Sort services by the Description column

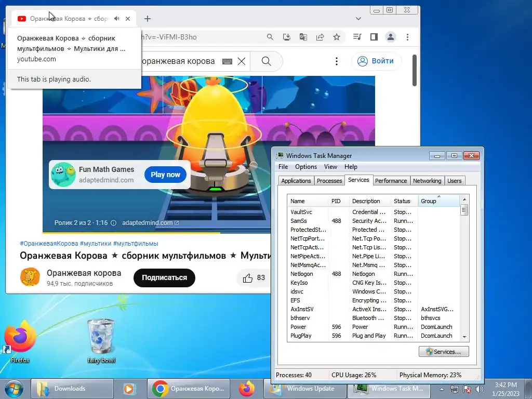370,201
